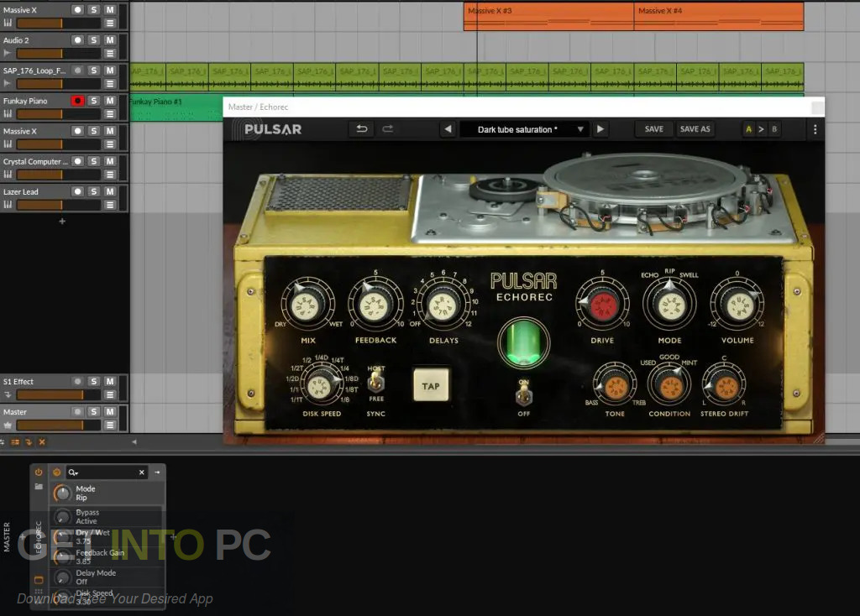Image resolution: width=860 pixels, height=616 pixels.
Task: Redo the change in Pulsar toolbar
Action: [x=388, y=129]
